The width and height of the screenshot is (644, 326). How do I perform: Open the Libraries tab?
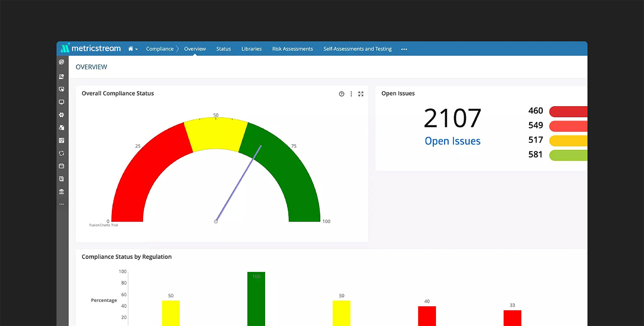(x=252, y=49)
